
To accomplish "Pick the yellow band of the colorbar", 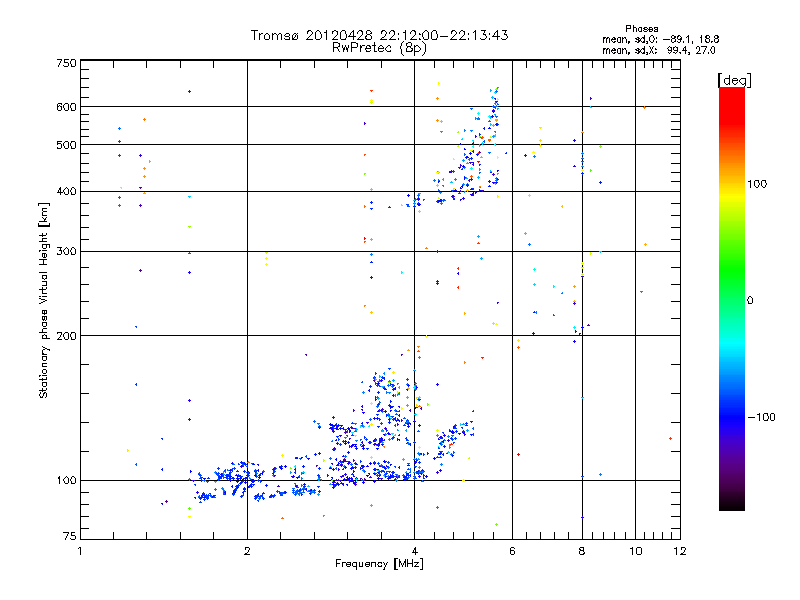I will tap(732, 196).
